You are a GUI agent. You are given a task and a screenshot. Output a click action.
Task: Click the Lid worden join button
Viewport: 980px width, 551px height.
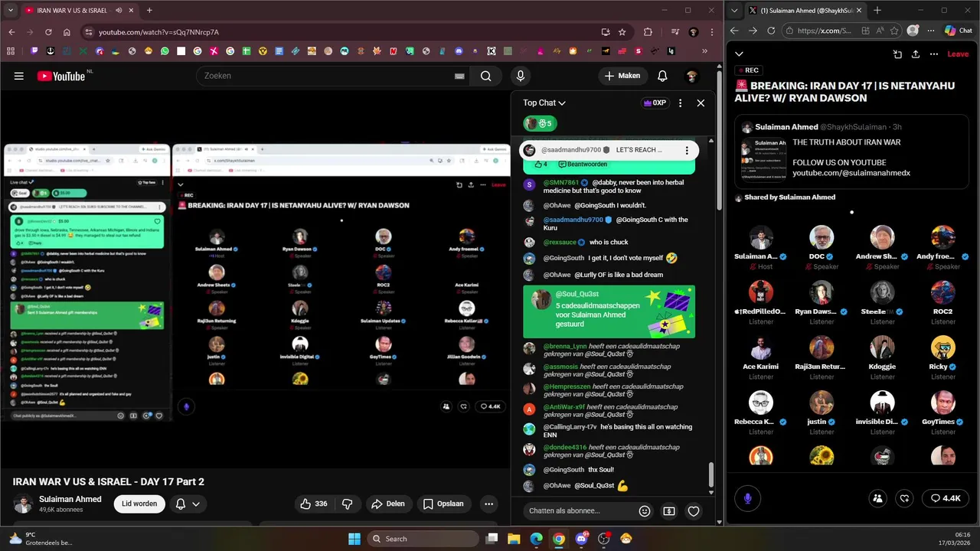[139, 504]
